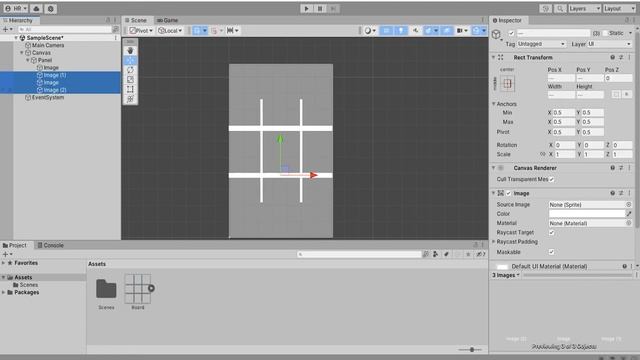The image size is (640, 360).
Task: Select the Transform tool
Action: pyautogui.click(x=130, y=99)
